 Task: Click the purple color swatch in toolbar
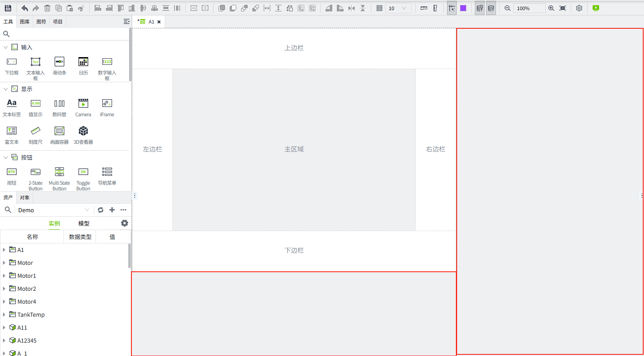coord(463,8)
